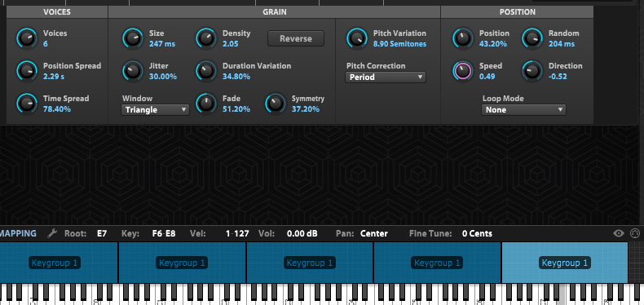Click the Speed value 0.49
644x305 pixels.
pos(487,77)
